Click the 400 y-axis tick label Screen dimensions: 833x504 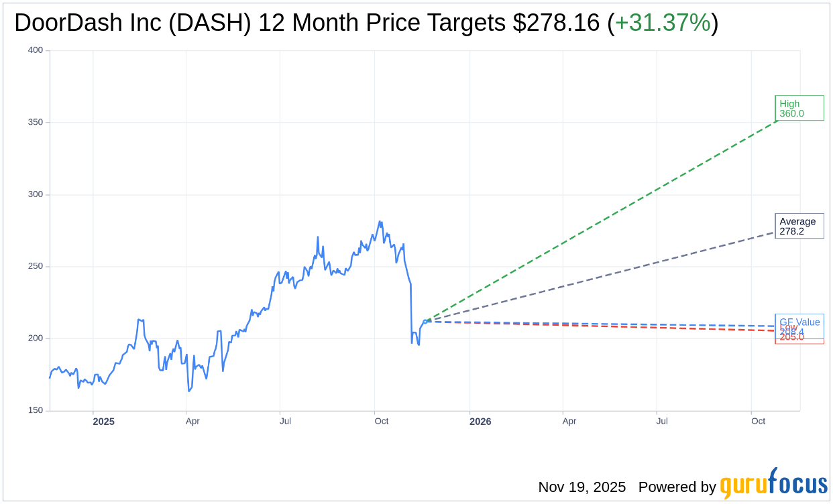36,50
